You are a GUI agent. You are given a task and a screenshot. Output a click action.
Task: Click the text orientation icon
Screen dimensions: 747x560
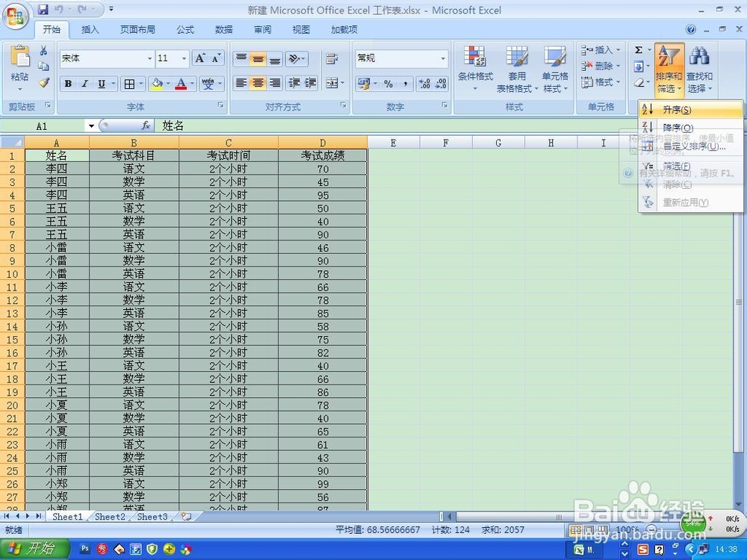click(294, 58)
